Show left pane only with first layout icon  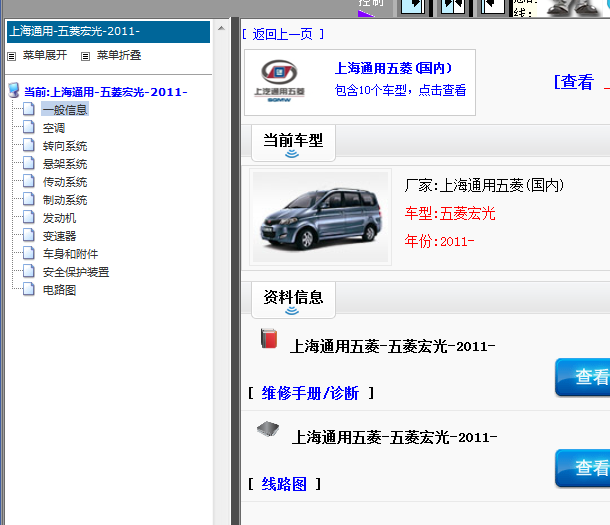tap(413, 7)
